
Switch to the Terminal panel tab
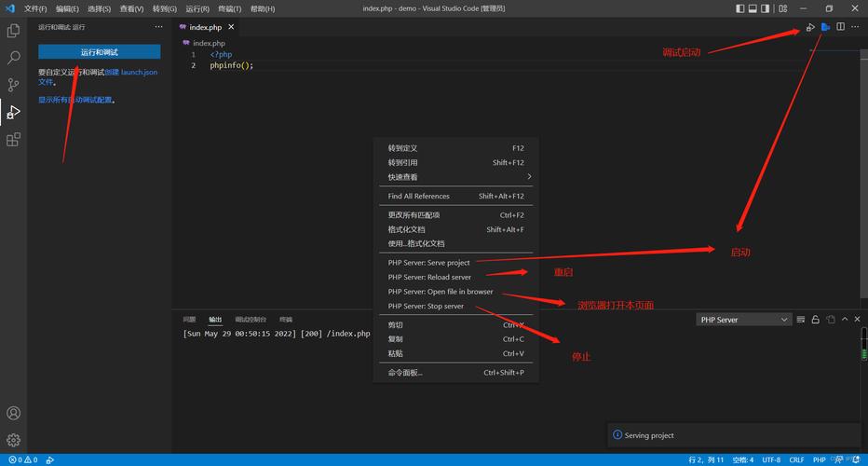point(286,319)
